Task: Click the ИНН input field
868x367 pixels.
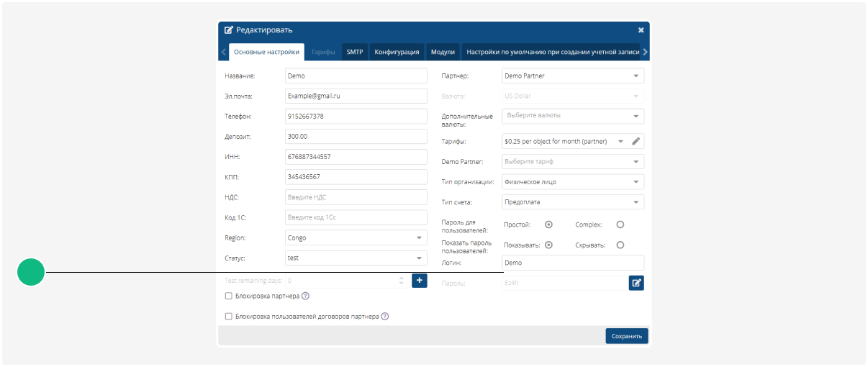Action: coord(356,156)
